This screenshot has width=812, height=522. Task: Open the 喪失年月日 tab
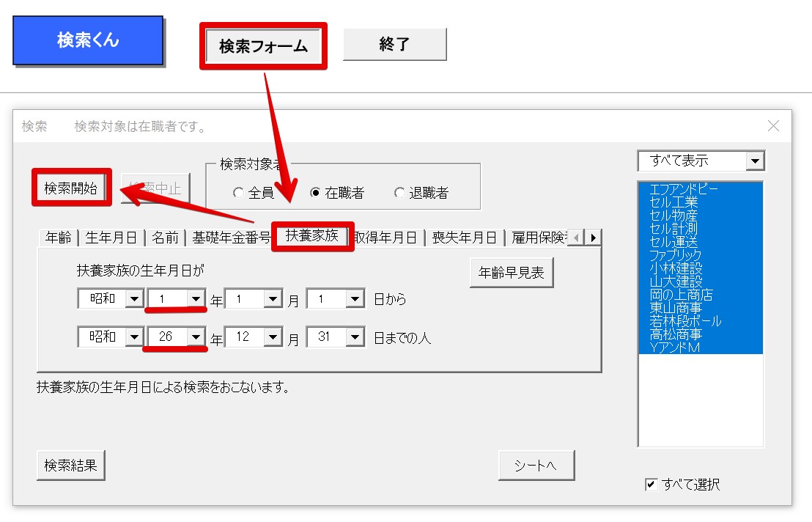click(x=464, y=238)
